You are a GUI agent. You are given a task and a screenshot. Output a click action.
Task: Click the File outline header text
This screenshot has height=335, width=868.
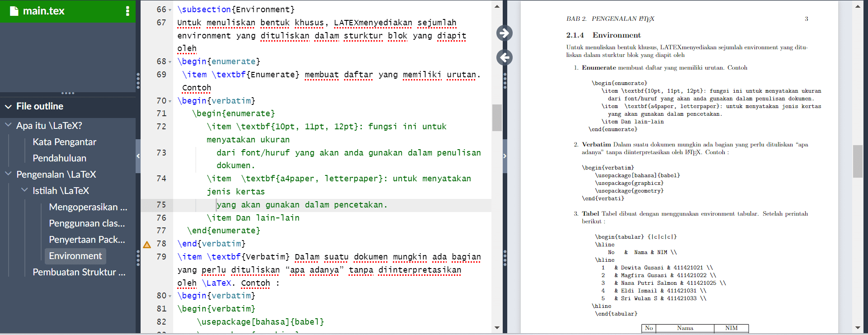click(x=40, y=106)
